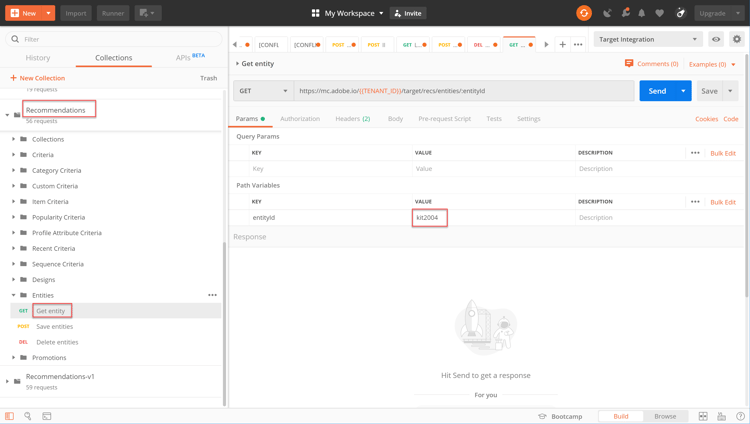The height and width of the screenshot is (424, 750).
Task: Open the Target Integration environment dropdown
Action: coord(648,39)
